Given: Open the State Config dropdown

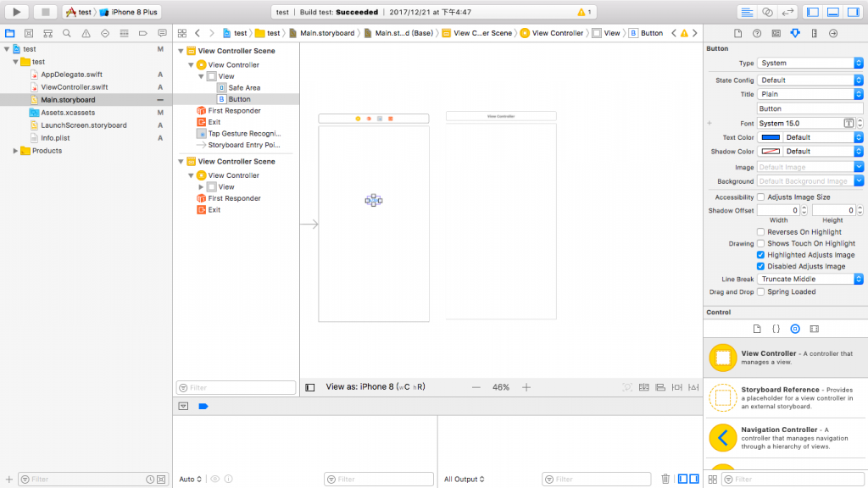Looking at the screenshot, I should (810, 80).
